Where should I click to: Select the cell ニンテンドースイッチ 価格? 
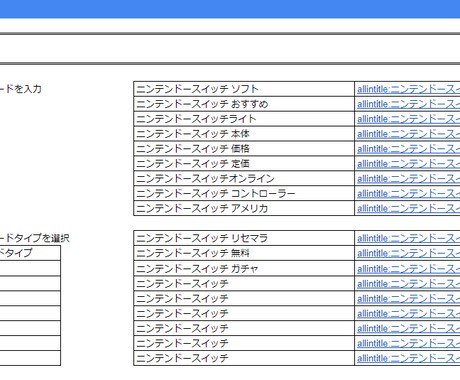point(244,149)
